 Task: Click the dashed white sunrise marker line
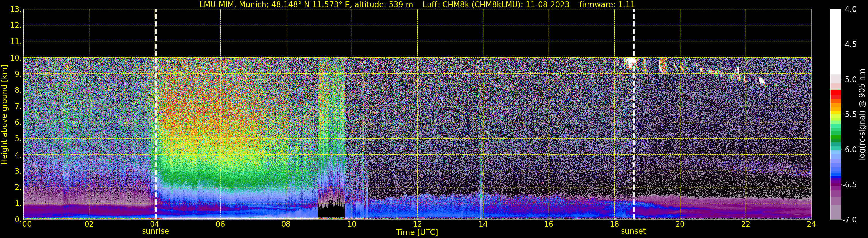pyautogui.click(x=155, y=114)
